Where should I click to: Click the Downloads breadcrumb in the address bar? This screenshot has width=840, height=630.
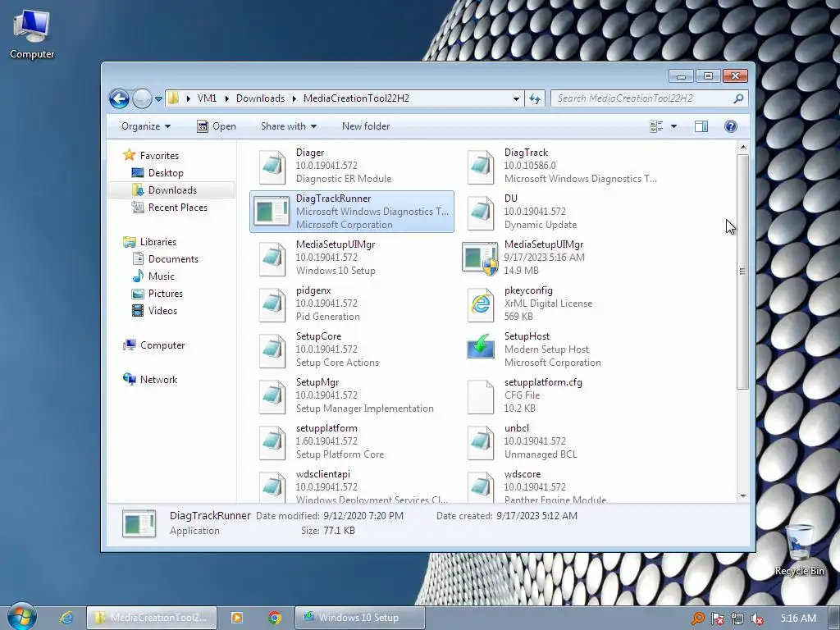(260, 98)
